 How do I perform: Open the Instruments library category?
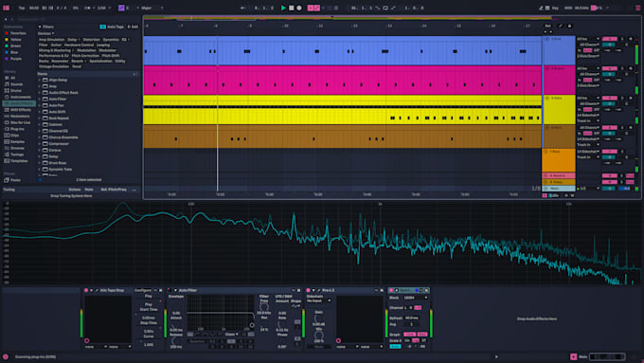click(18, 97)
